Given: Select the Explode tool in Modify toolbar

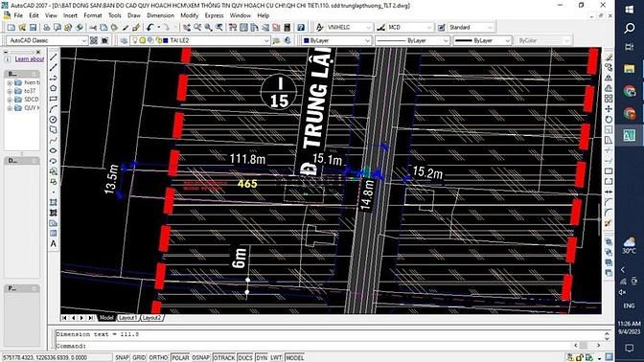Looking at the screenshot, I should (x=609, y=223).
